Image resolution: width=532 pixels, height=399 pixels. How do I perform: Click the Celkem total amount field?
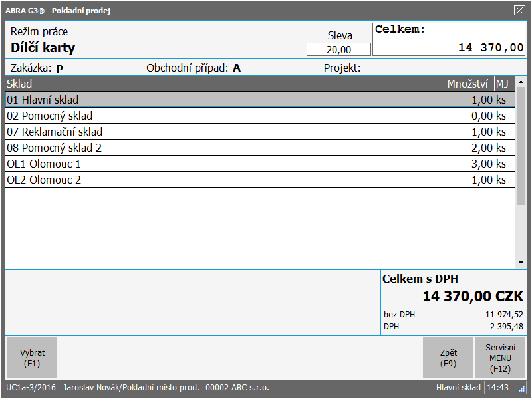tap(449, 40)
